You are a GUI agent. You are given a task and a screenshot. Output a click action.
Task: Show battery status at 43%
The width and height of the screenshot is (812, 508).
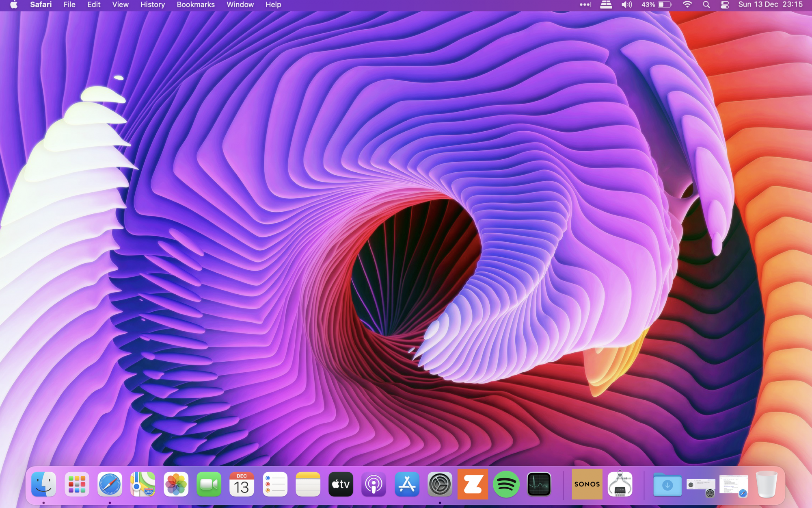coord(657,5)
